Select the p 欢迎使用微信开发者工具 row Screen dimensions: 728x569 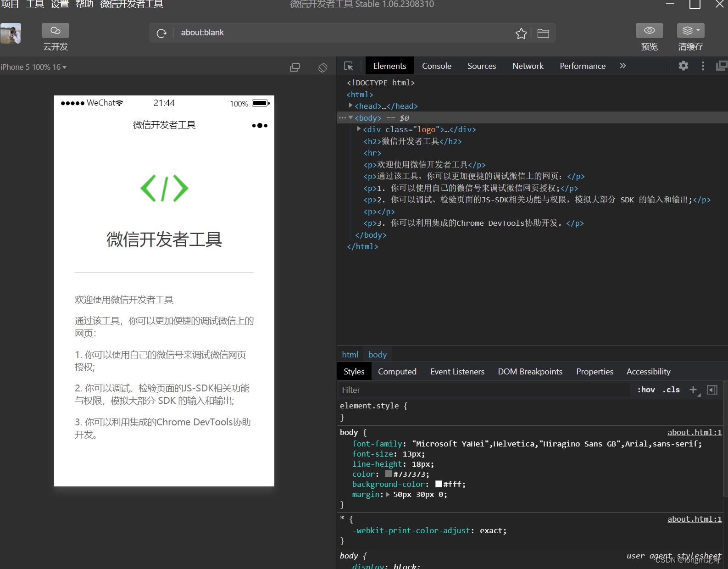tap(424, 165)
